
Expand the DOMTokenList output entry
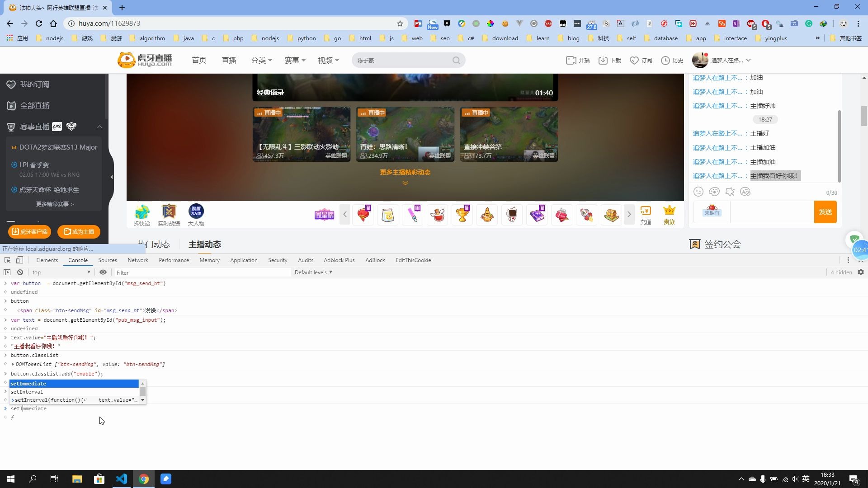(x=13, y=364)
